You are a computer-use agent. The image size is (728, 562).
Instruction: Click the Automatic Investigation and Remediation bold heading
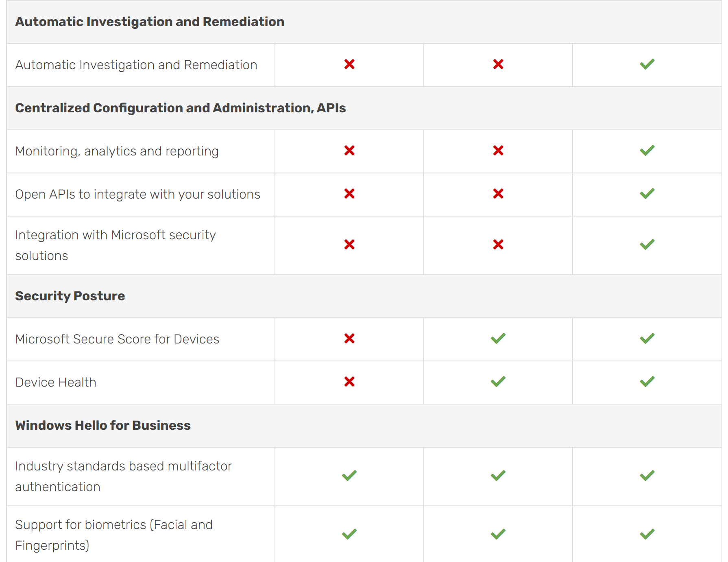click(150, 22)
